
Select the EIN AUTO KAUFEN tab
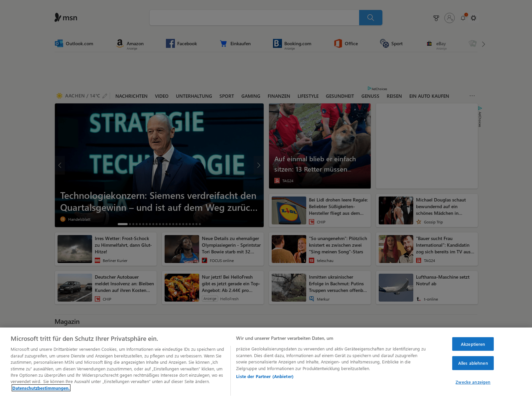(429, 96)
